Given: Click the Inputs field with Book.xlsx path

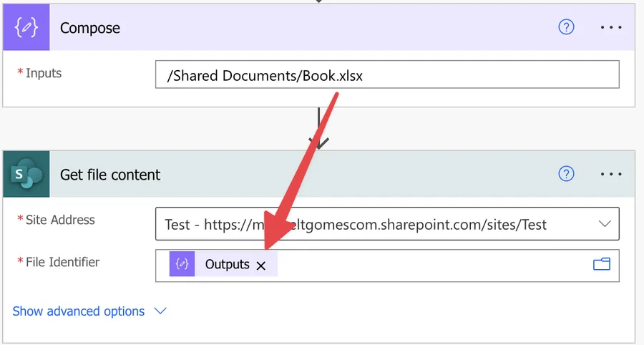Looking at the screenshot, I should [386, 74].
